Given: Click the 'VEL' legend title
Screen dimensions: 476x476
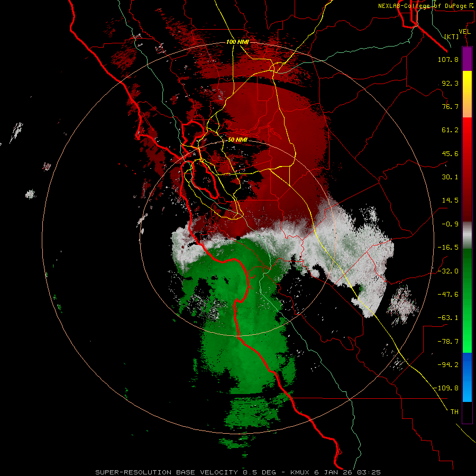Looking at the screenshot, I should coord(464,31).
